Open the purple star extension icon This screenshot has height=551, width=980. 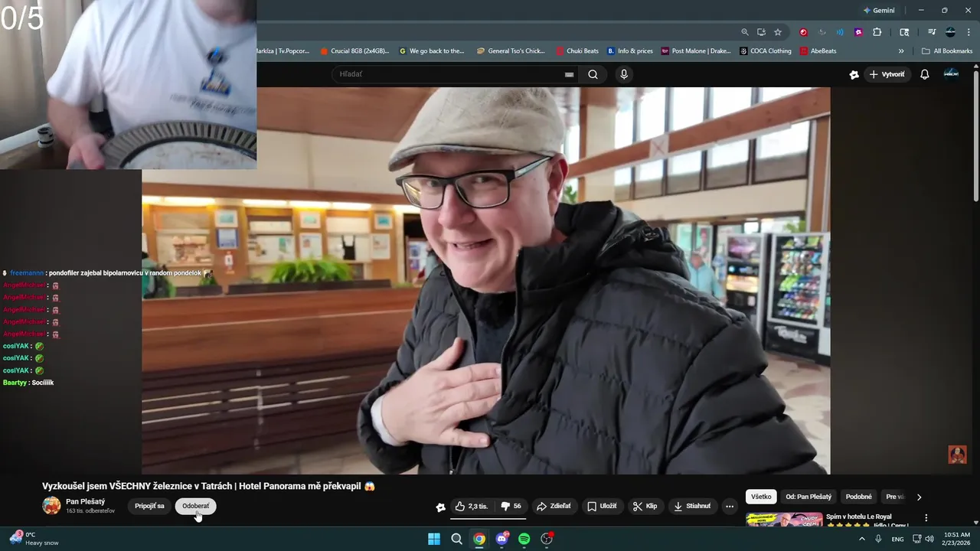[858, 32]
